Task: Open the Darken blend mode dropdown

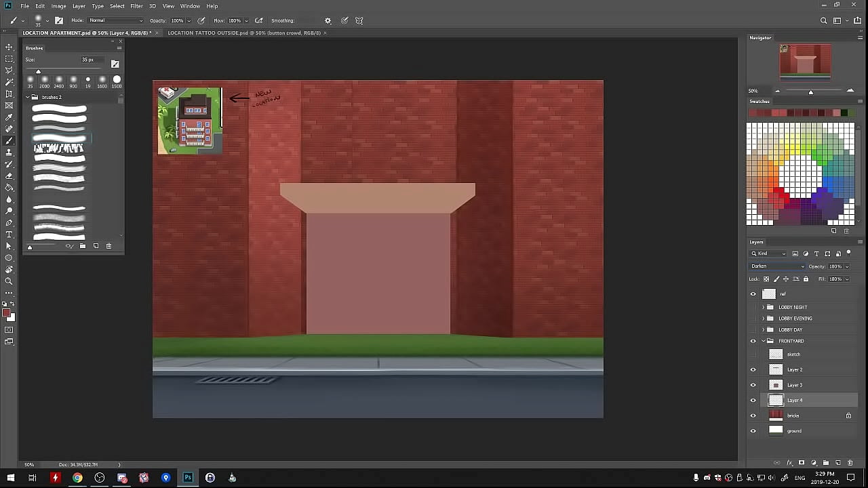Action: pos(777,266)
